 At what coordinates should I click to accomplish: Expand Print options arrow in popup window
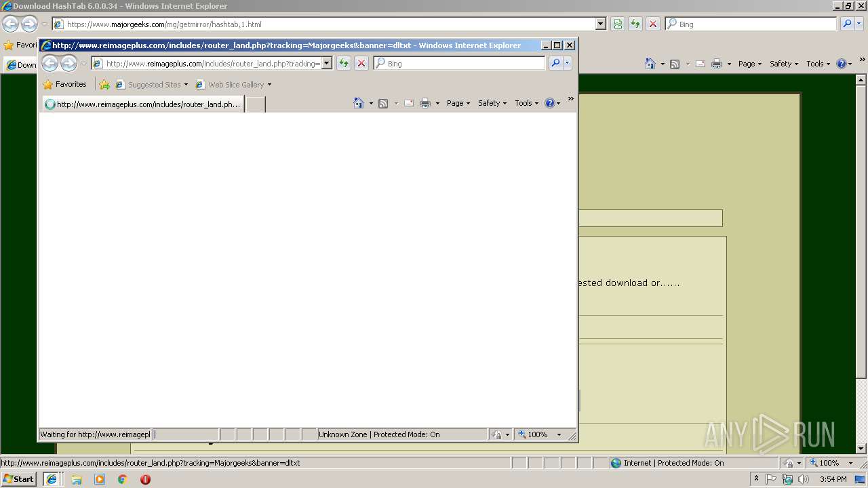point(437,103)
